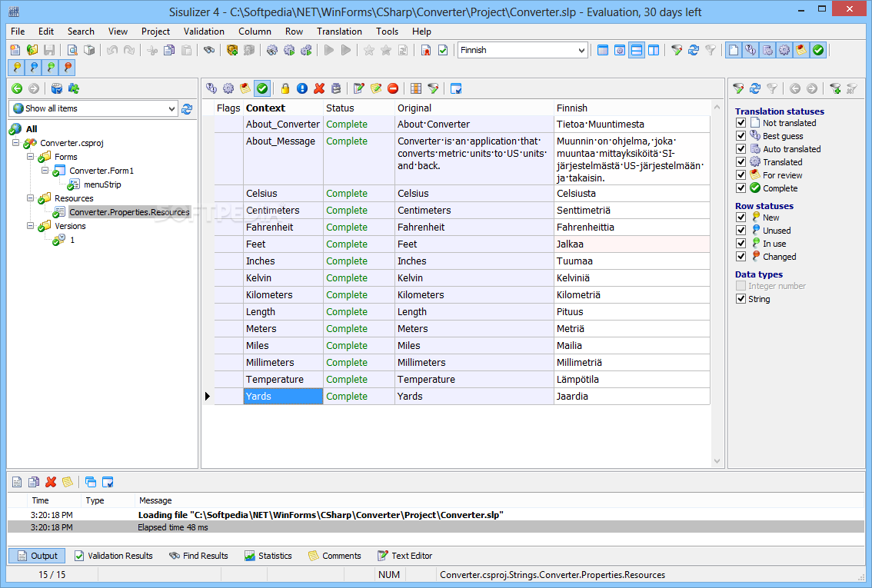Screen dimensions: 872x588
Task: Click the gear Translated icon in grid toolbar
Action: 228,88
